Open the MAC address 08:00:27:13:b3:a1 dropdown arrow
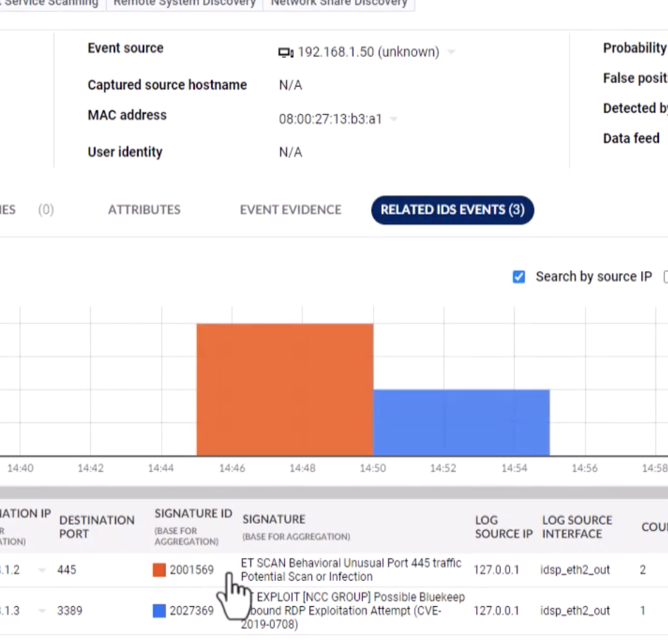The width and height of the screenshot is (668, 644). (394, 120)
